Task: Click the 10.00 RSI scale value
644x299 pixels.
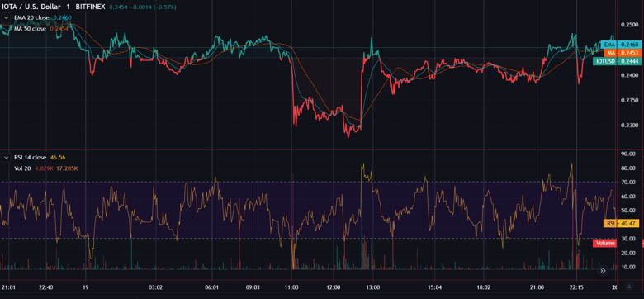Action: [629, 268]
